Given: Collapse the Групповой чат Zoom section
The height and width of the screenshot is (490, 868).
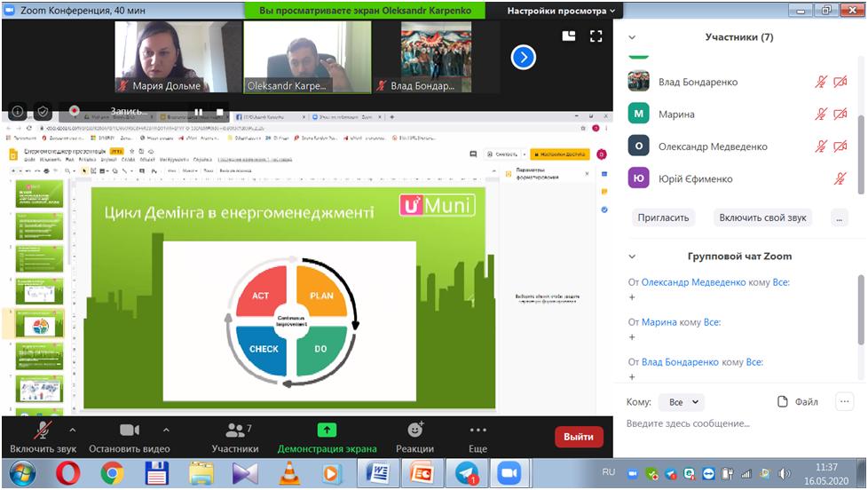Looking at the screenshot, I should [632, 256].
